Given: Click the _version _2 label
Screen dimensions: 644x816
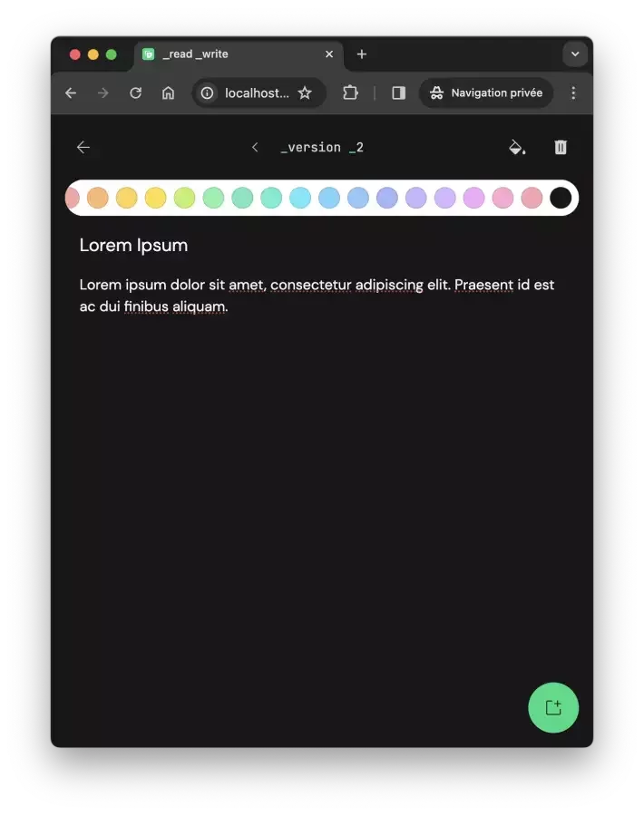Looking at the screenshot, I should pos(322,147).
